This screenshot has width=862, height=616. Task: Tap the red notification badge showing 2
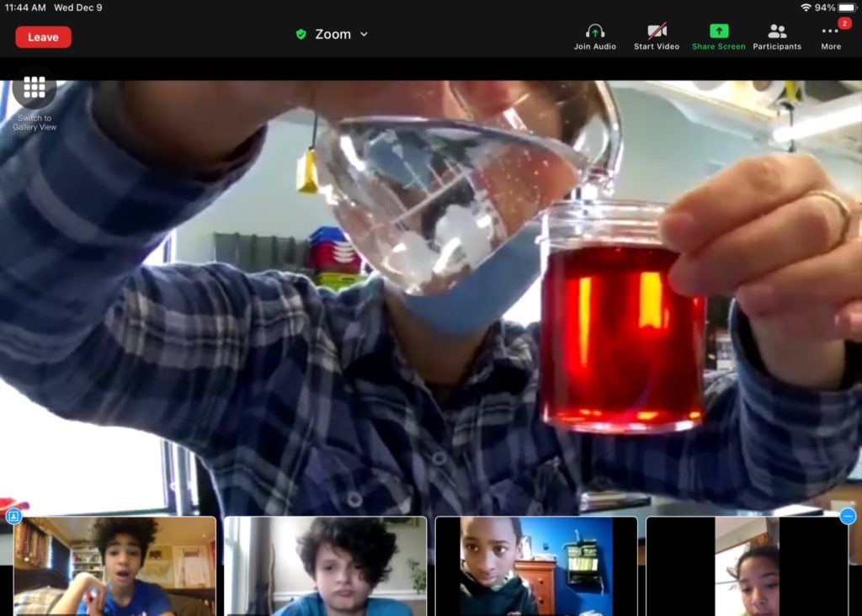pyautogui.click(x=844, y=23)
